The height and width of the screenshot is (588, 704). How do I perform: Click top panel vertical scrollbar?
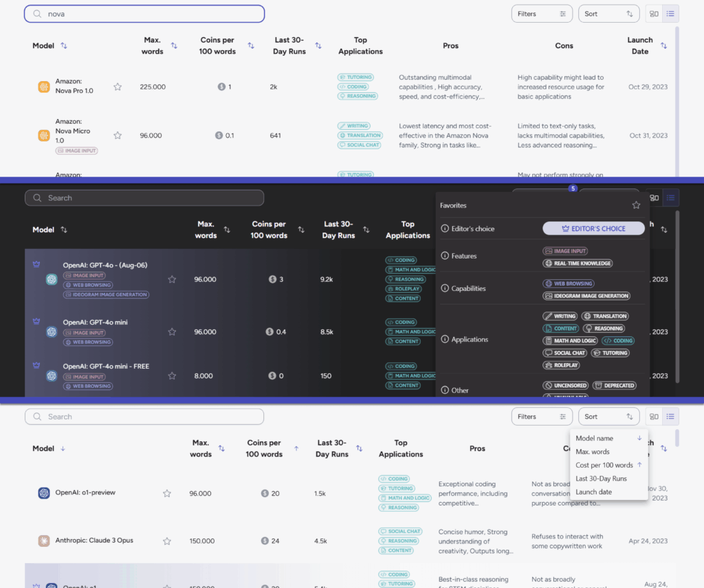click(x=677, y=101)
